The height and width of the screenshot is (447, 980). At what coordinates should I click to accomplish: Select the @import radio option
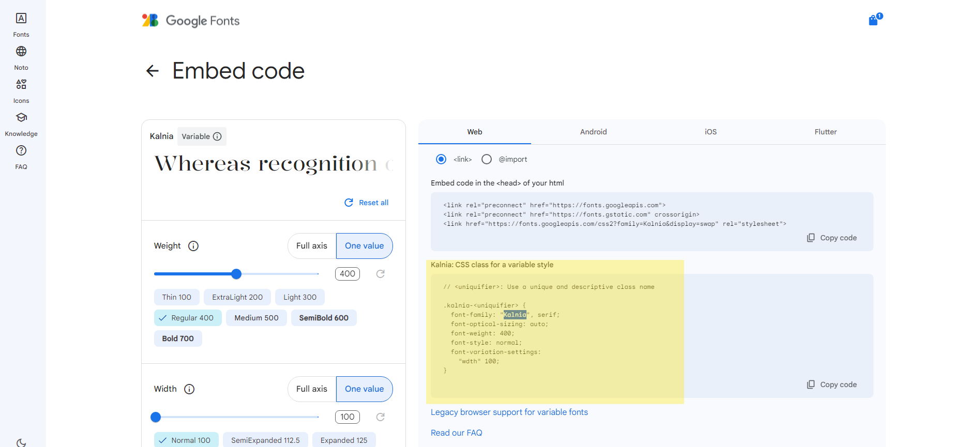(x=487, y=159)
